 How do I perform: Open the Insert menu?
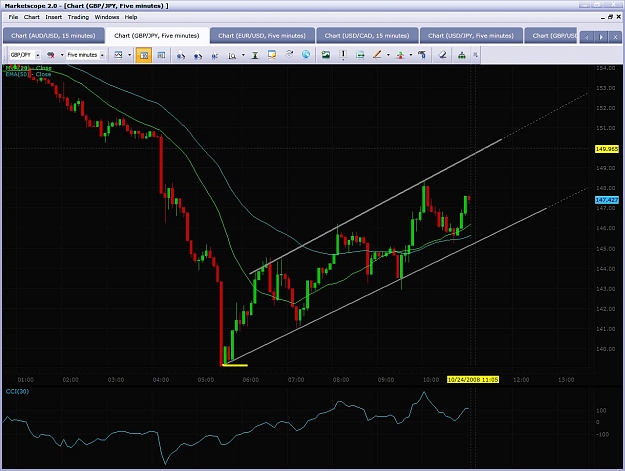[53, 17]
